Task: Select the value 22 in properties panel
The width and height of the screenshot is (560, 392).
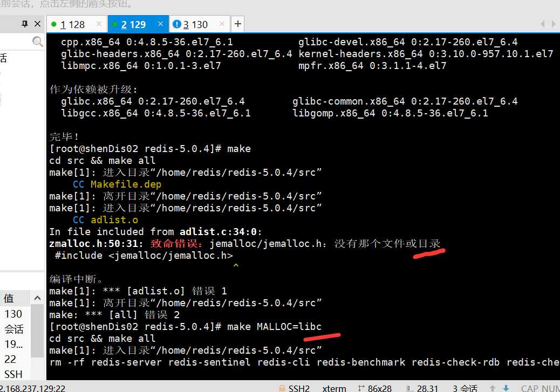Action: click(10, 359)
